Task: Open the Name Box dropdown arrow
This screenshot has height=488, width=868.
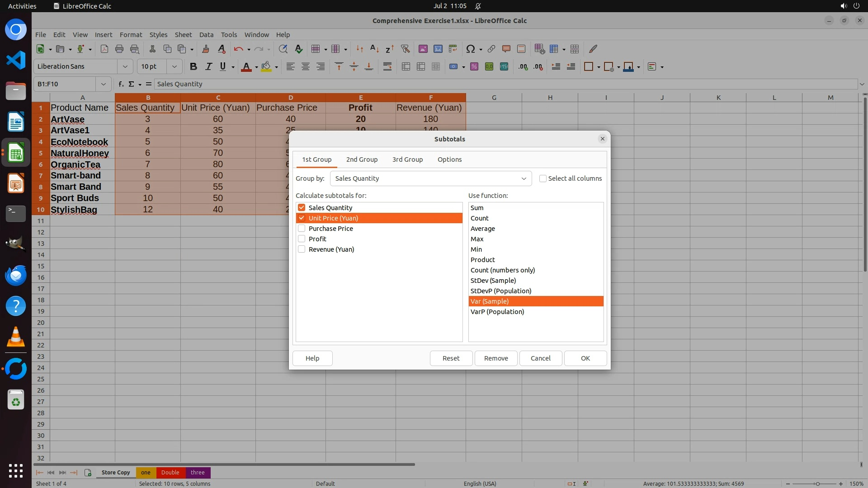Action: click(103, 84)
